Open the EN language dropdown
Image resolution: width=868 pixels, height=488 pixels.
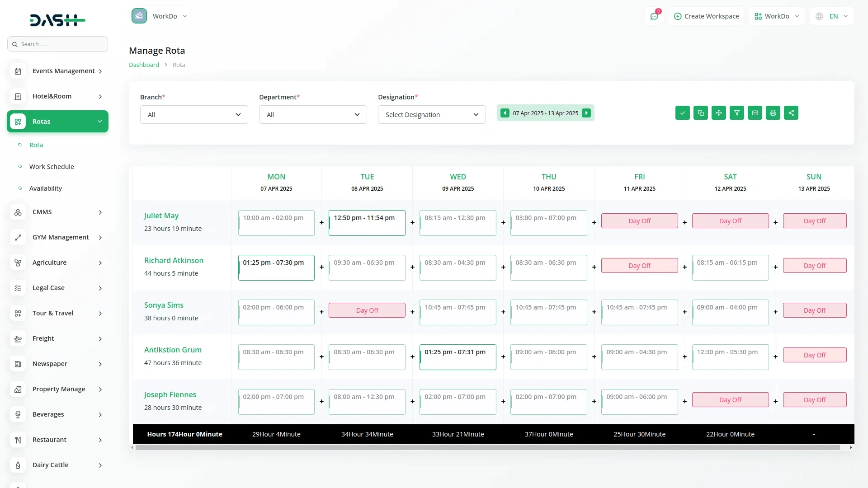[832, 16]
